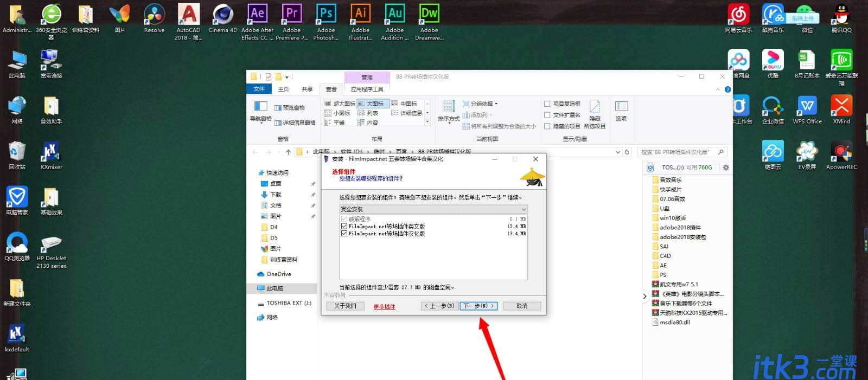
Task: Open ApowerREC desktop icon
Action: (x=841, y=155)
